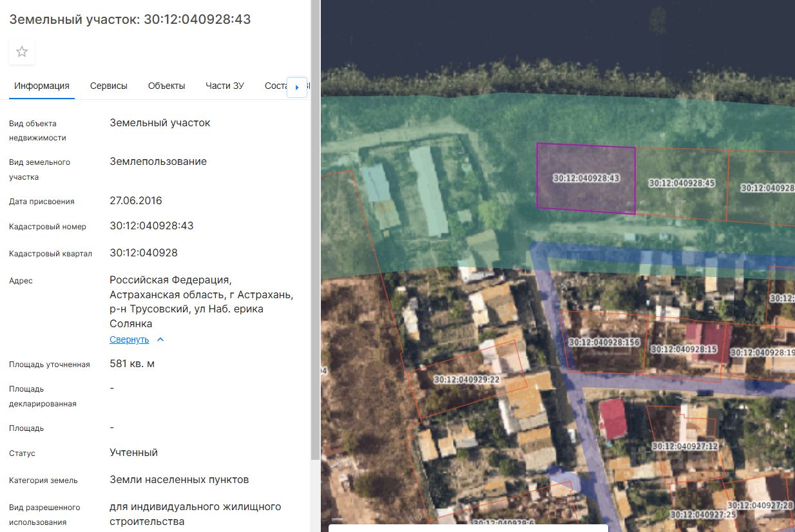Select map parcel label 30:12:040927:28
795x532 pixels.
pos(760,506)
